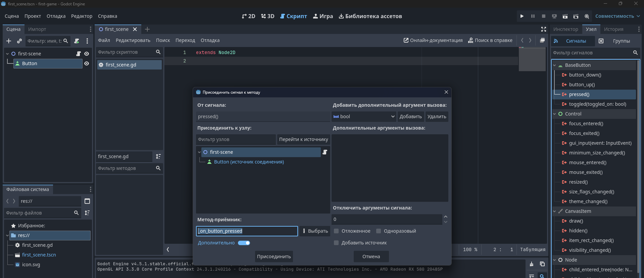Viewport: 644px width, 278px height.
Task: Toggle visibility of Button node
Action: [87, 63]
